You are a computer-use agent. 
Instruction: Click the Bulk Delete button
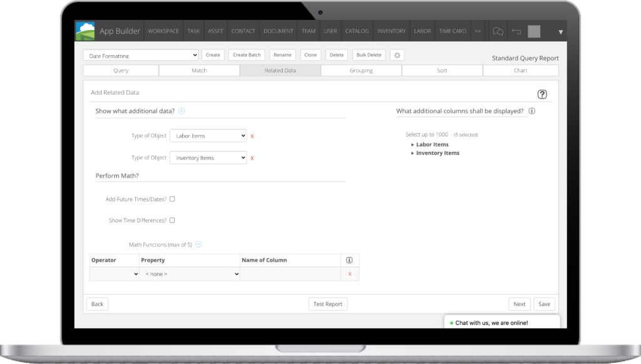point(369,55)
